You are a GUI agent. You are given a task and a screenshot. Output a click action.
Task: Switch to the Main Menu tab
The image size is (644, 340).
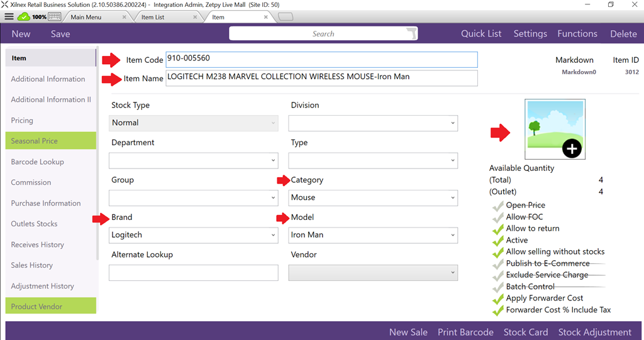click(86, 17)
